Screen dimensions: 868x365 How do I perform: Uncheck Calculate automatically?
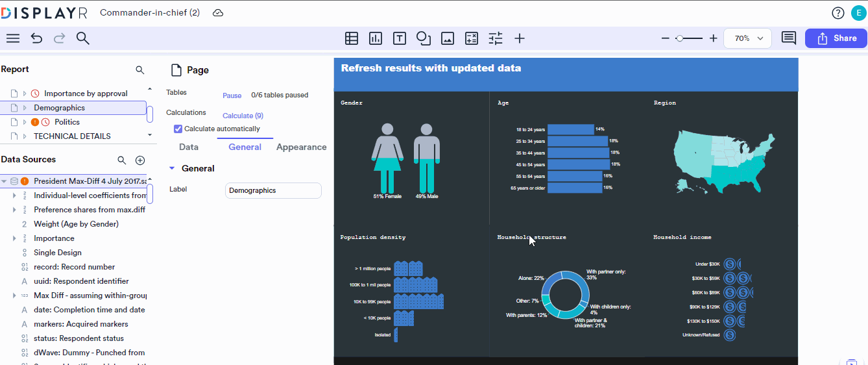[x=178, y=129]
